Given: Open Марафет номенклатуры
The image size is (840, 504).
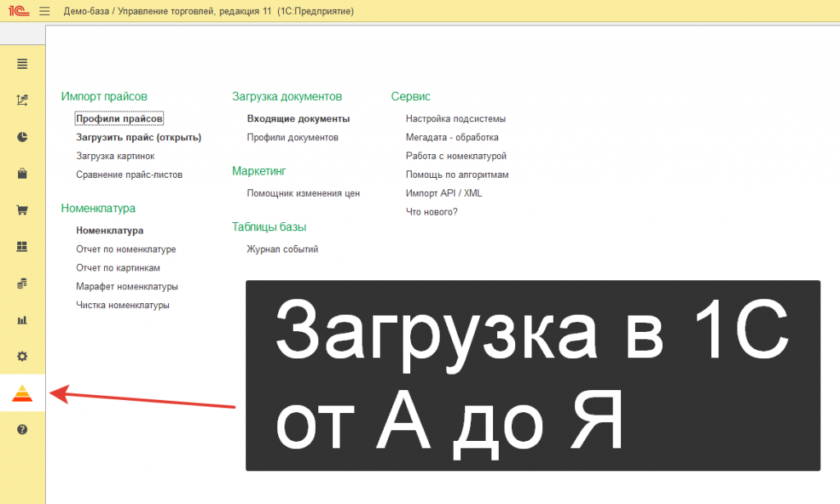Looking at the screenshot, I should [x=127, y=287].
